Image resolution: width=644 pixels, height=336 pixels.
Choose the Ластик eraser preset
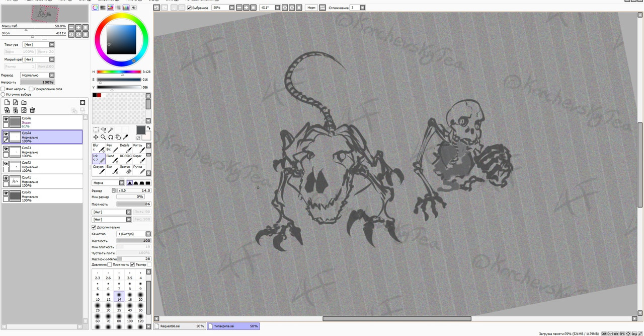(x=125, y=170)
